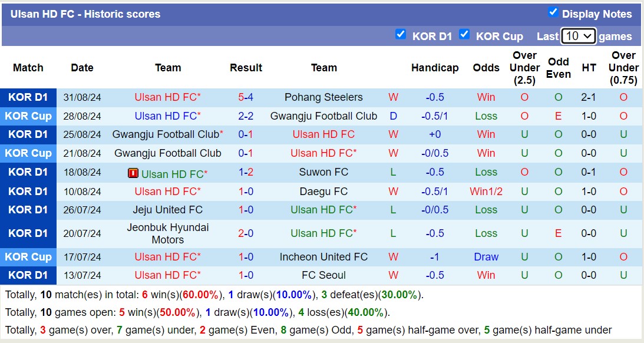
Task: Uncheck the KOR D1 league filter
Action: coord(401,34)
